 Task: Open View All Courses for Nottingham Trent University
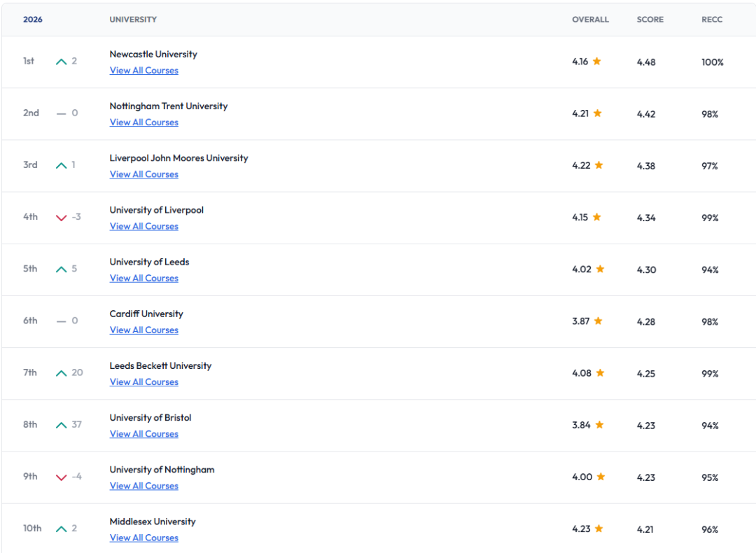(143, 122)
